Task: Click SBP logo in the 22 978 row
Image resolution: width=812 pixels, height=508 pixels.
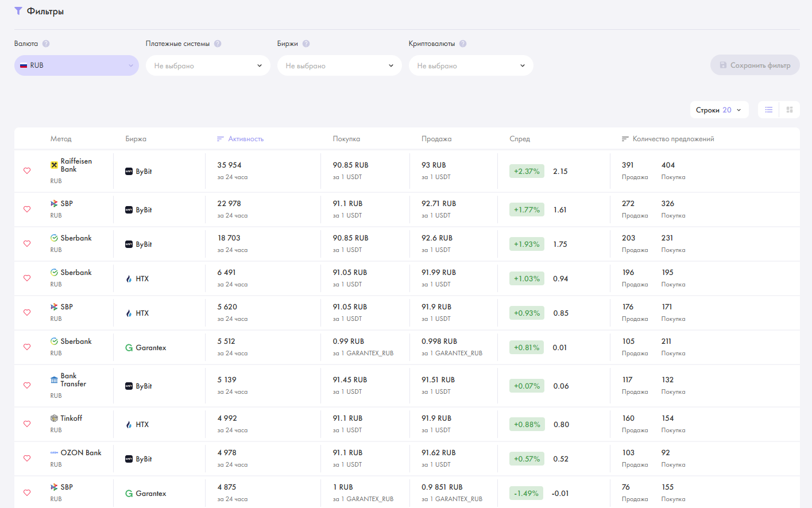Action: point(54,204)
